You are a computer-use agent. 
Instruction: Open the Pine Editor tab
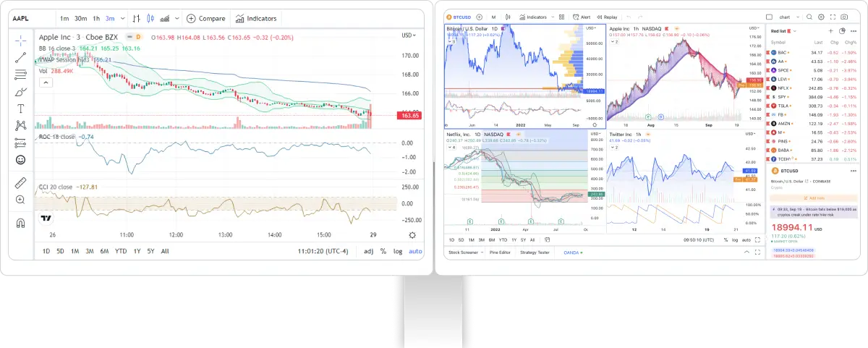[500, 252]
